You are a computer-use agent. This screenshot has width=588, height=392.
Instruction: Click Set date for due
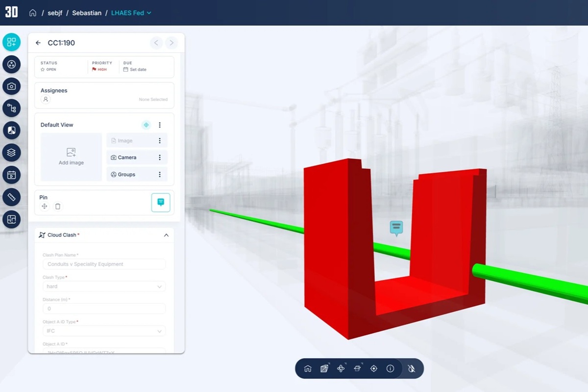point(135,70)
